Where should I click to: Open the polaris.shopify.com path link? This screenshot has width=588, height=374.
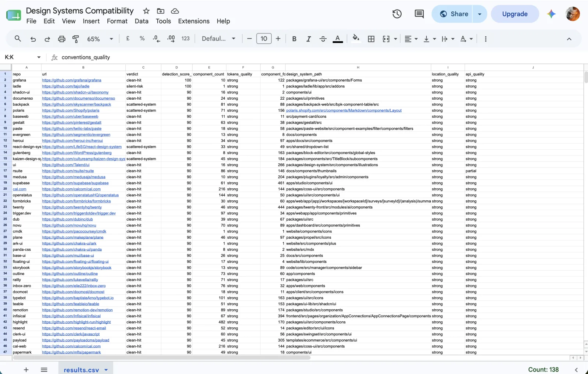344,110
